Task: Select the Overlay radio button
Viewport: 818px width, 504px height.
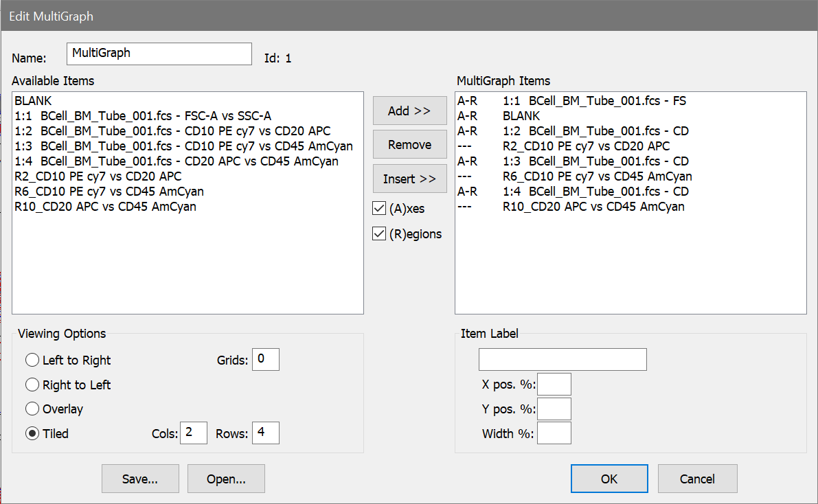Action: pyautogui.click(x=32, y=409)
